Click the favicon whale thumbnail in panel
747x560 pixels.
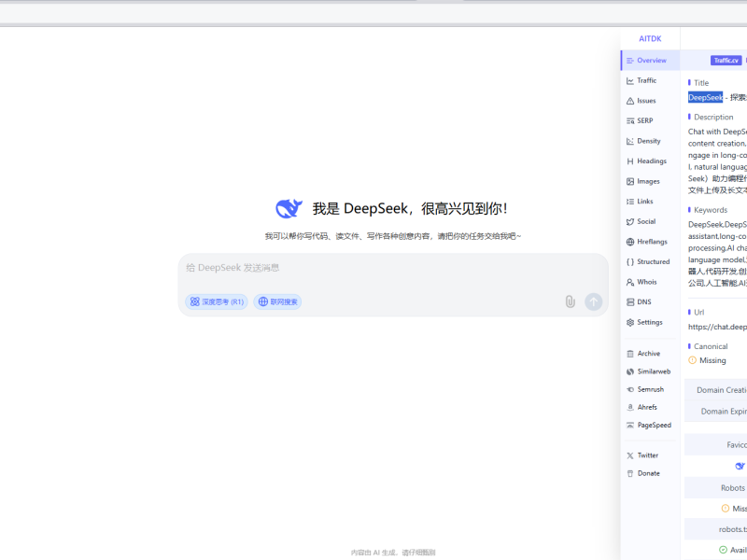coord(740,466)
